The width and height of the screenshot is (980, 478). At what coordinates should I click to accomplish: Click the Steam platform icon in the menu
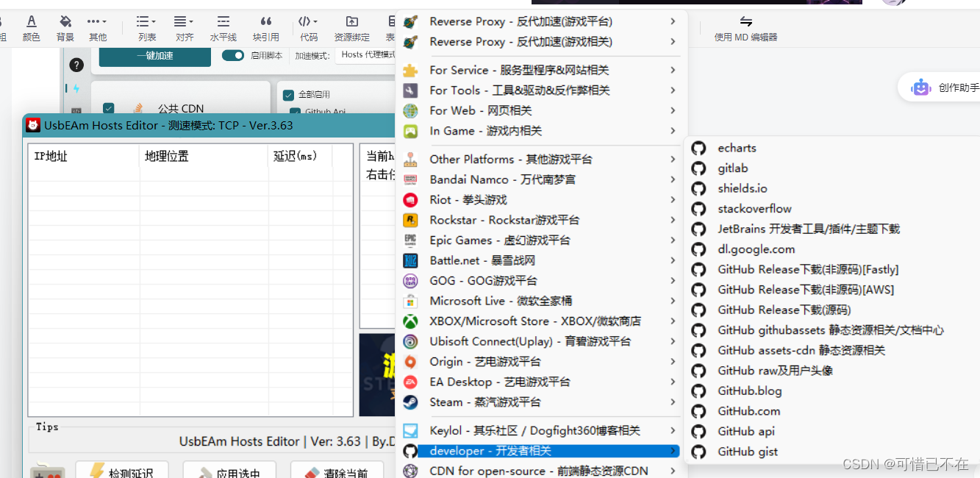coord(409,402)
